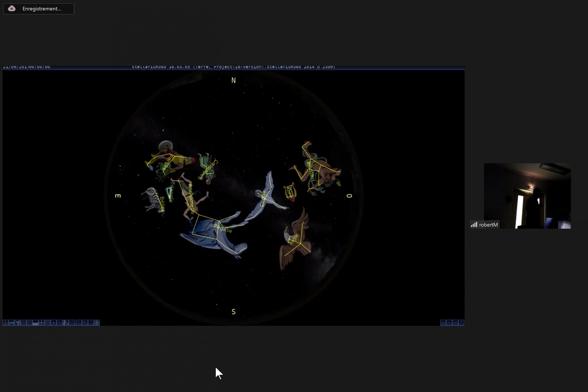Screen dimensions: 588x392
Task: Click the 'Cygne' constellation label
Action: tap(263, 199)
